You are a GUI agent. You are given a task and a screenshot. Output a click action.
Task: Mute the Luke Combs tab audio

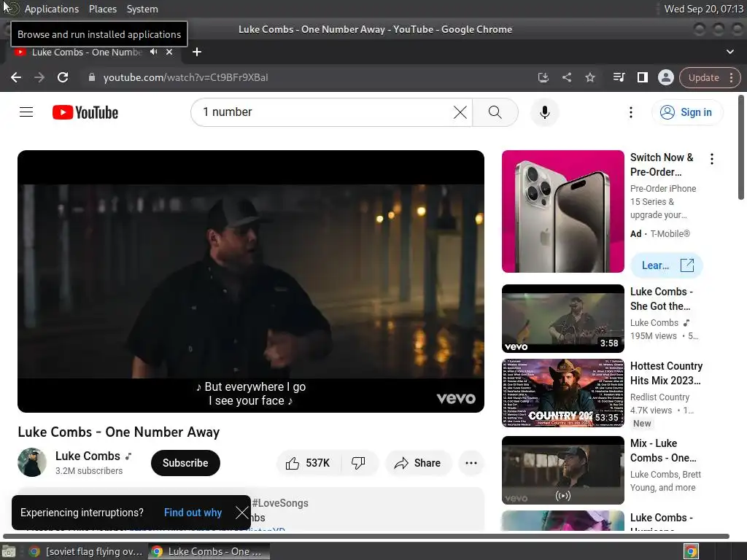tap(153, 52)
